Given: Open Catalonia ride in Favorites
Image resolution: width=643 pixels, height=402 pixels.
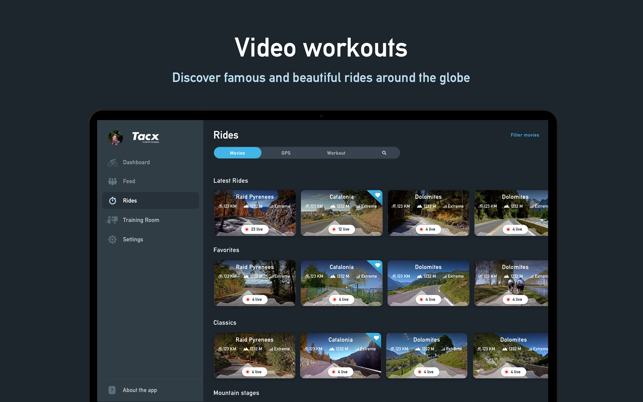Looking at the screenshot, I should [x=342, y=283].
